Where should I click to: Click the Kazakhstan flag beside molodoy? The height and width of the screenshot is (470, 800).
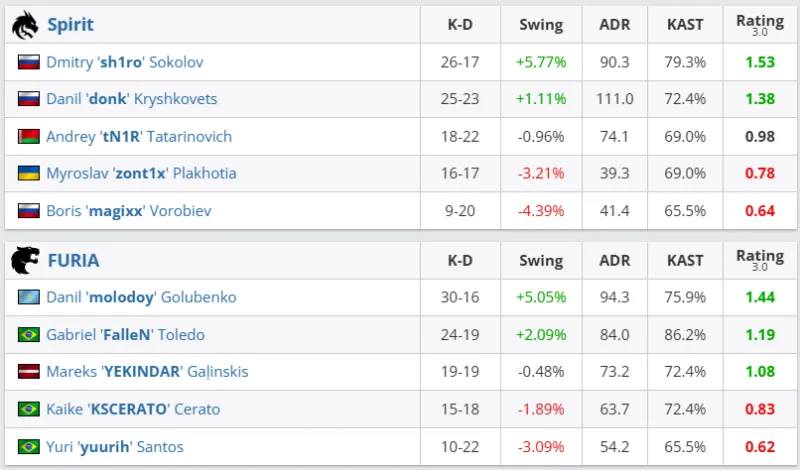pyautogui.click(x=29, y=298)
